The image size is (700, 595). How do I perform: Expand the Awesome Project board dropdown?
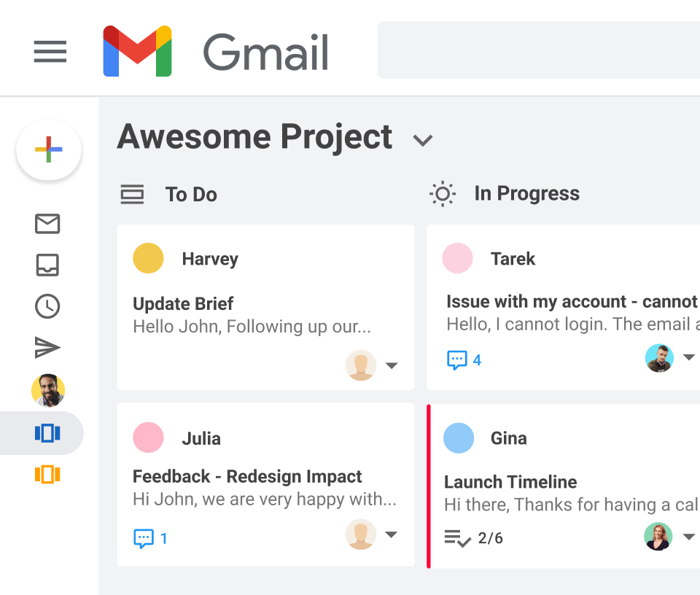pos(423,140)
